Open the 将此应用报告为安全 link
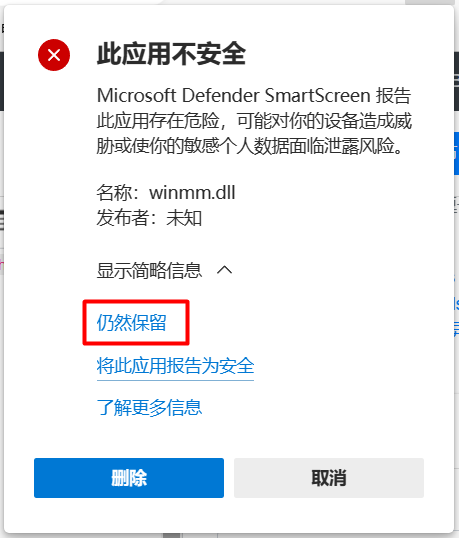 click(175, 365)
